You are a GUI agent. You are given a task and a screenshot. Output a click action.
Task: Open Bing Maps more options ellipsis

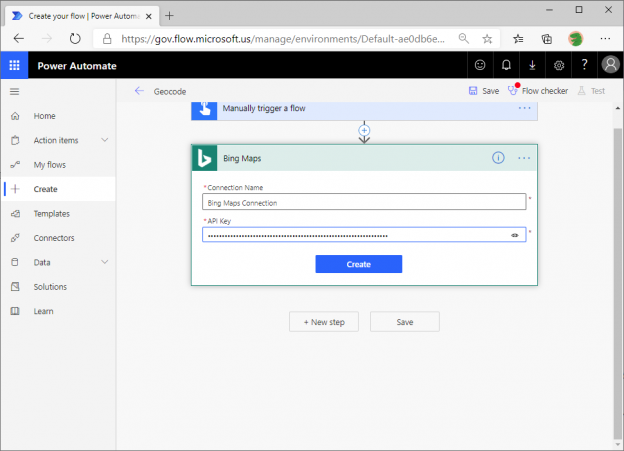click(524, 158)
